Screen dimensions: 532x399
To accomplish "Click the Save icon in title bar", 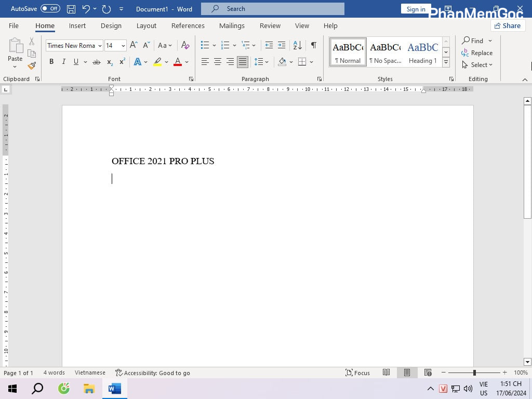I will click(71, 9).
